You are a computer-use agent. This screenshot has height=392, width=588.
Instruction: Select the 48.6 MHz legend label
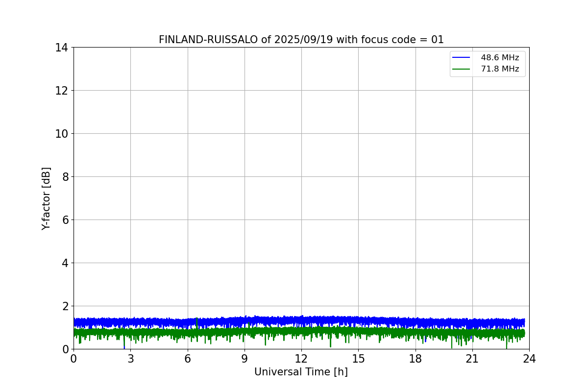pos(500,58)
